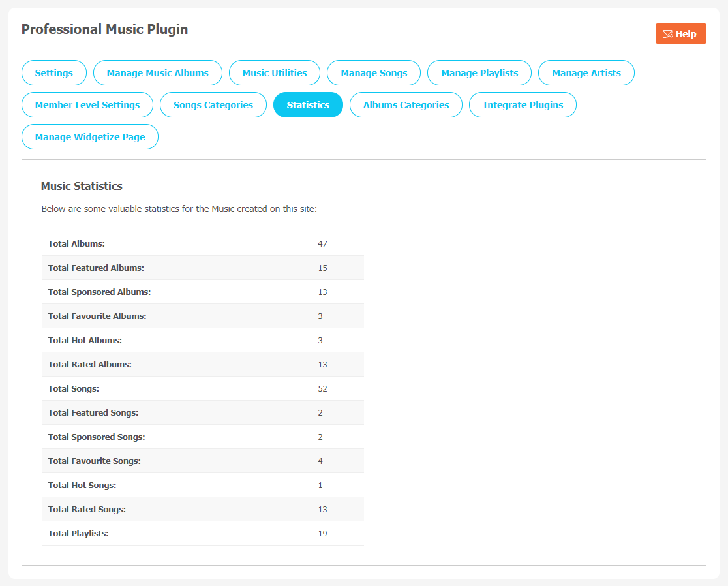The width and height of the screenshot is (728, 586).
Task: Click the 'Below are some valuable statistics' description
Action: [x=179, y=209]
